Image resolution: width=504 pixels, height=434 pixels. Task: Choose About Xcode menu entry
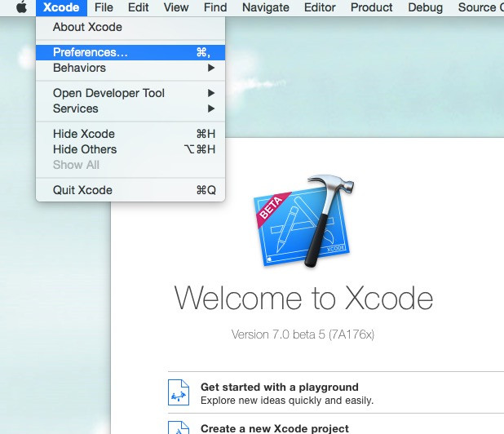pyautogui.click(x=130, y=27)
